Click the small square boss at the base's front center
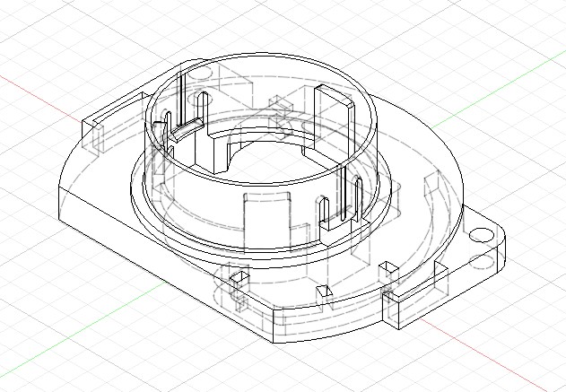This screenshot has width=566, height=392. pyautogui.click(x=322, y=292)
